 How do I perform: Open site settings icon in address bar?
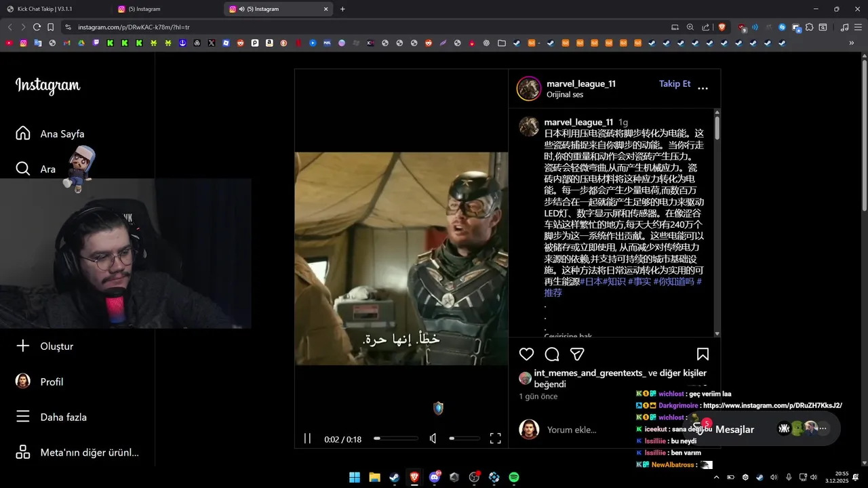coord(67,27)
